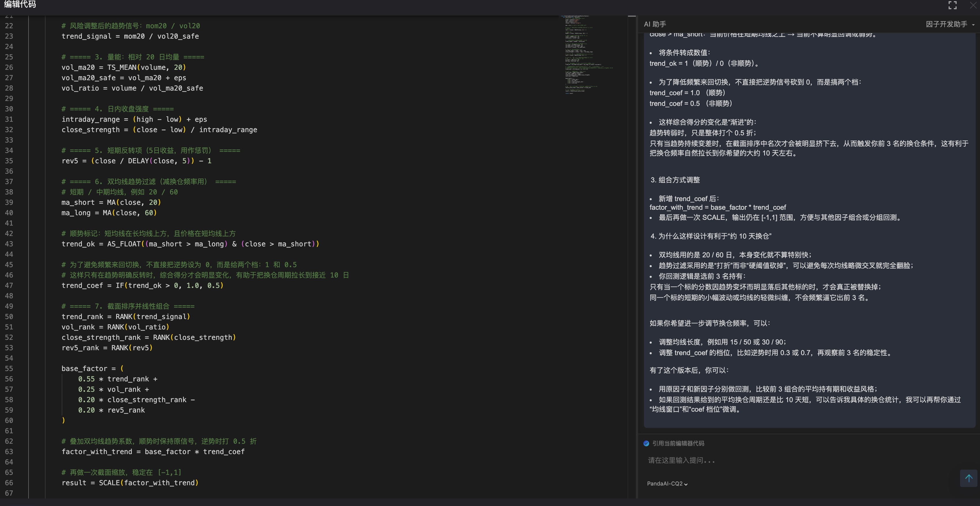The image size is (980, 506).
Task: Focus the 请在这里输入提问 chat input field
Action: [x=799, y=460]
